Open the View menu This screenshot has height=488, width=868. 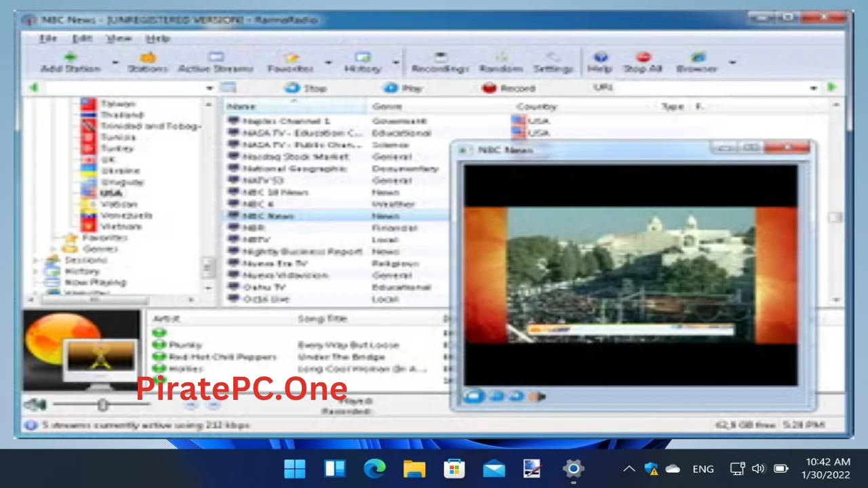119,39
